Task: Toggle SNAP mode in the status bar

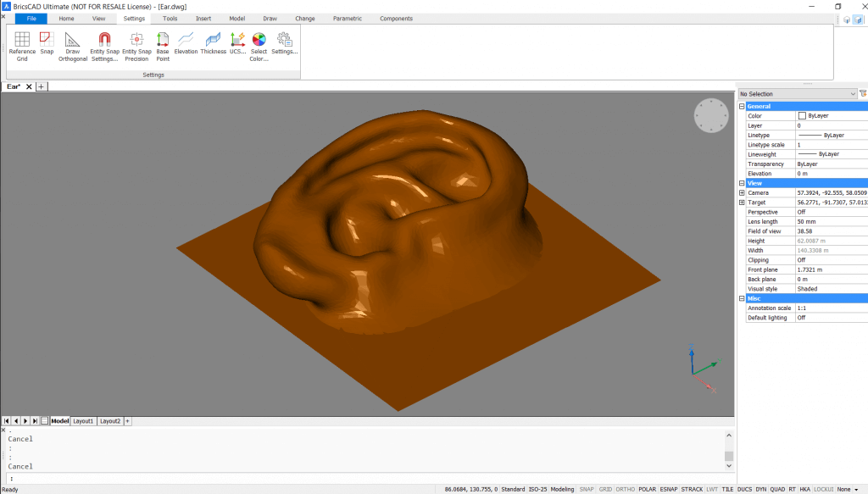Action: (586, 489)
